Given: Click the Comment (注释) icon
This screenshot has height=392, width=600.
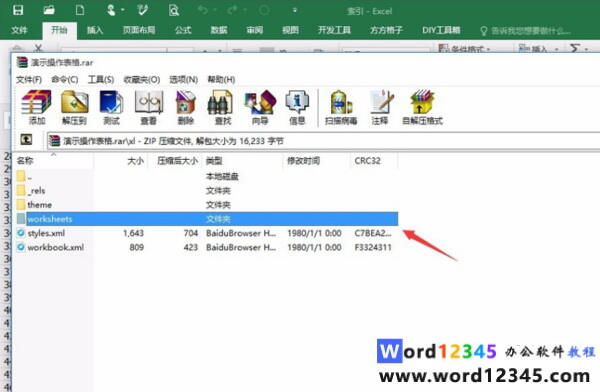Looking at the screenshot, I should pyautogui.click(x=380, y=107).
